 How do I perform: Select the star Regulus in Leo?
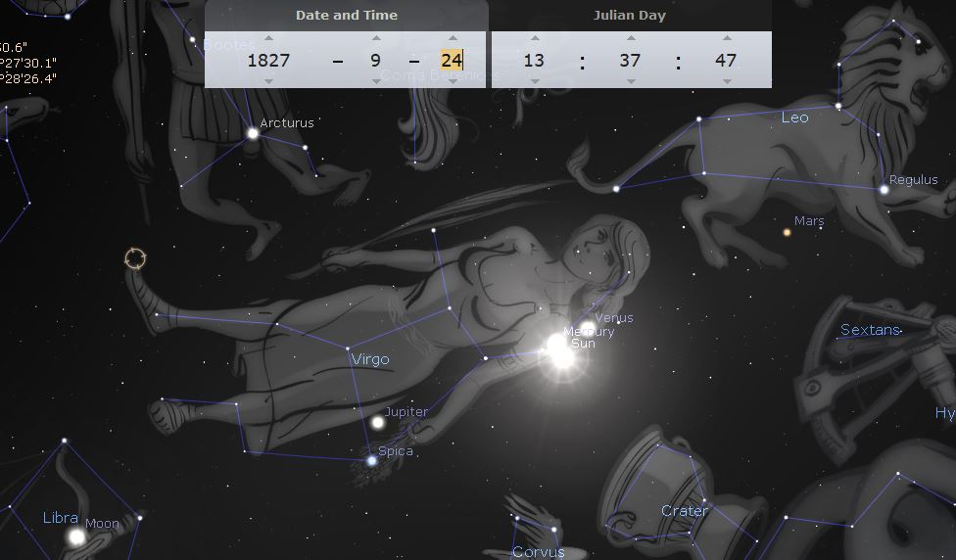(884, 190)
